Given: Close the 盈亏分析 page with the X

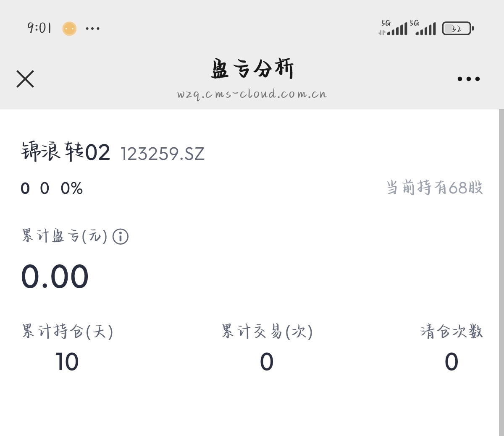Looking at the screenshot, I should coord(25,79).
